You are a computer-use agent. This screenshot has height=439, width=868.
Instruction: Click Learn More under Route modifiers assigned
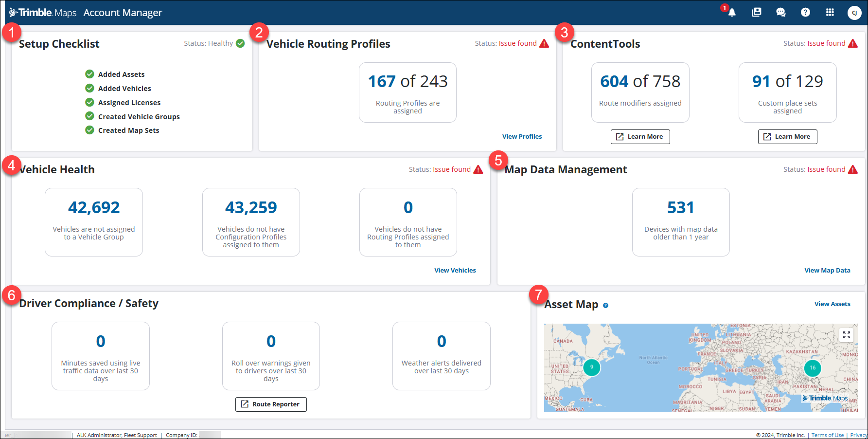pyautogui.click(x=640, y=137)
